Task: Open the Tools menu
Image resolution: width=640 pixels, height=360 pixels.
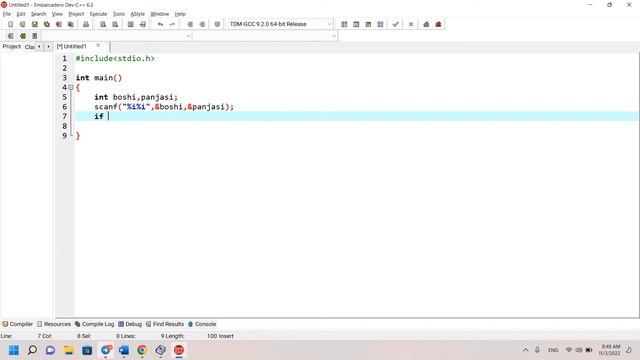Action: [119, 14]
